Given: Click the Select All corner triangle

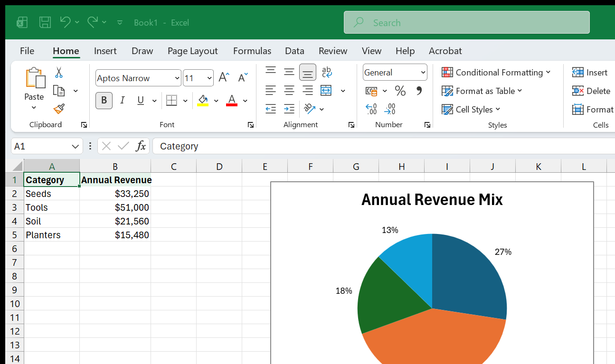Looking at the screenshot, I should pyautogui.click(x=18, y=166).
